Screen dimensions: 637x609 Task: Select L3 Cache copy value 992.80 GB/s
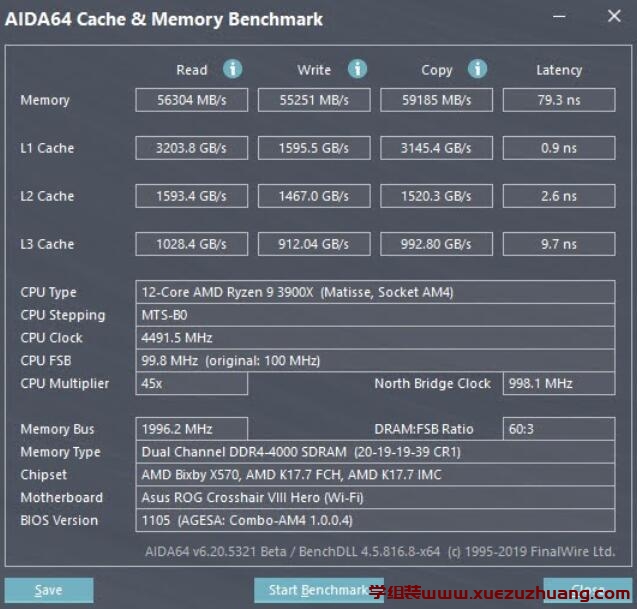click(x=436, y=244)
